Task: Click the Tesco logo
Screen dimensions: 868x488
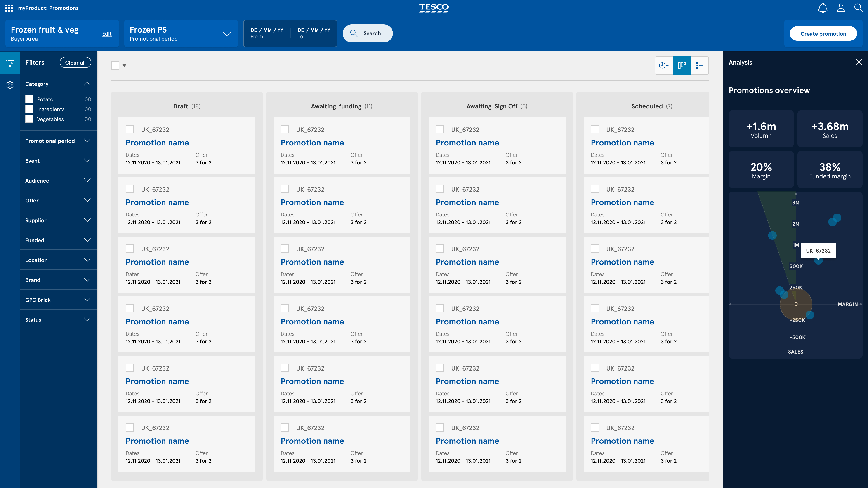Action: pyautogui.click(x=434, y=8)
